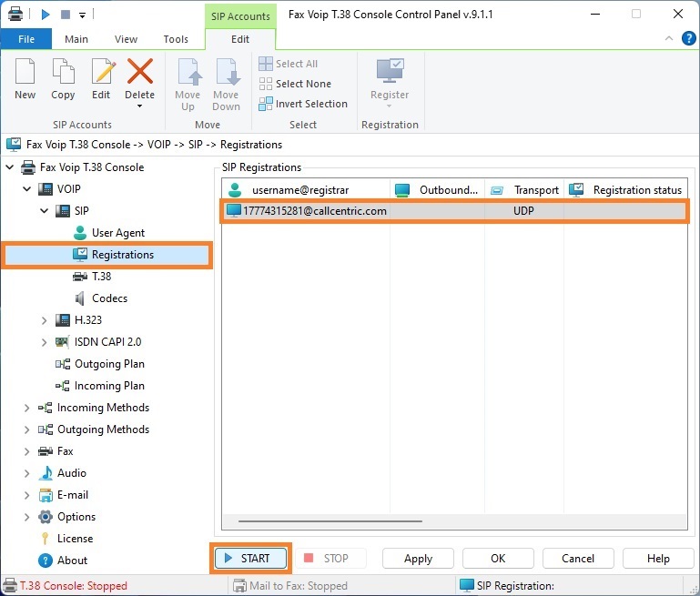
Task: Expand the Options tree node
Action: 26,517
